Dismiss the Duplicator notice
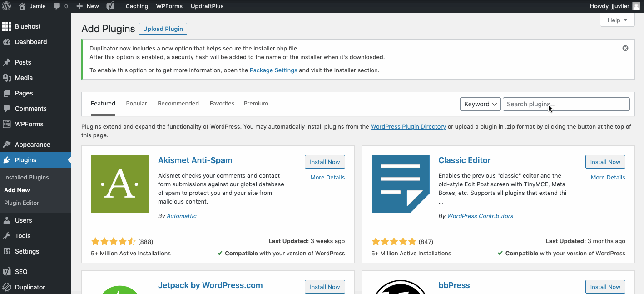The width and height of the screenshot is (644, 294). 625,48
